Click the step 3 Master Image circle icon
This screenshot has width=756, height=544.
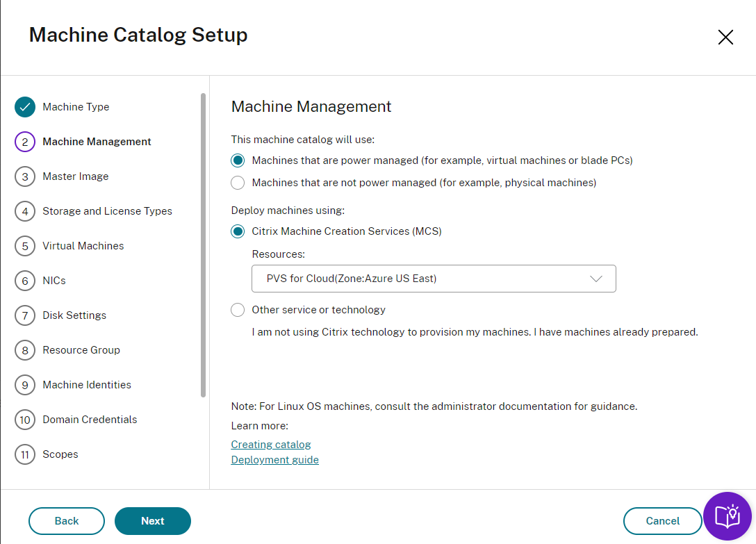pyautogui.click(x=25, y=176)
